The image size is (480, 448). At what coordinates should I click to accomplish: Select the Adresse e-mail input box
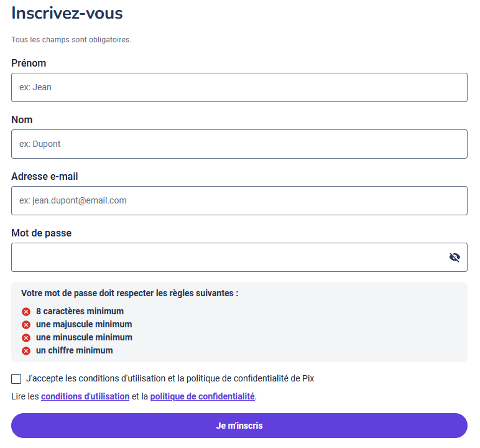(x=239, y=201)
